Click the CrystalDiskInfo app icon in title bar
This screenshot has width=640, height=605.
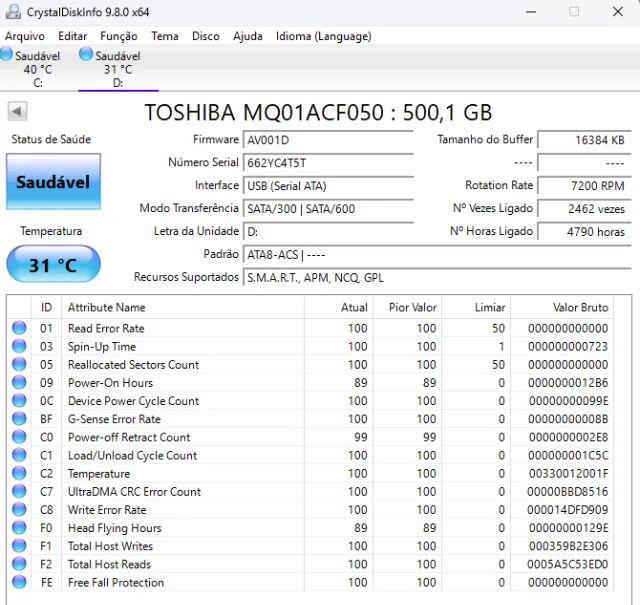coord(13,11)
